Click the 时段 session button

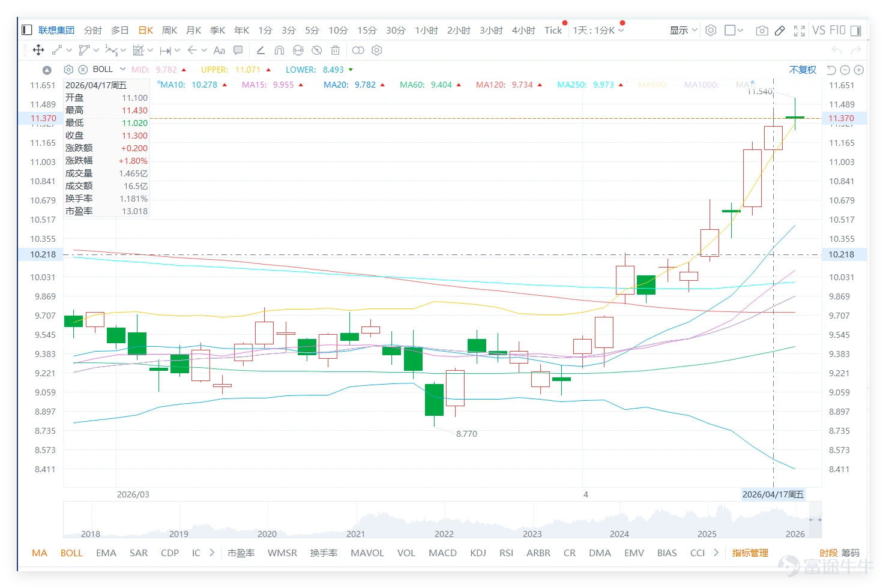pyautogui.click(x=829, y=553)
